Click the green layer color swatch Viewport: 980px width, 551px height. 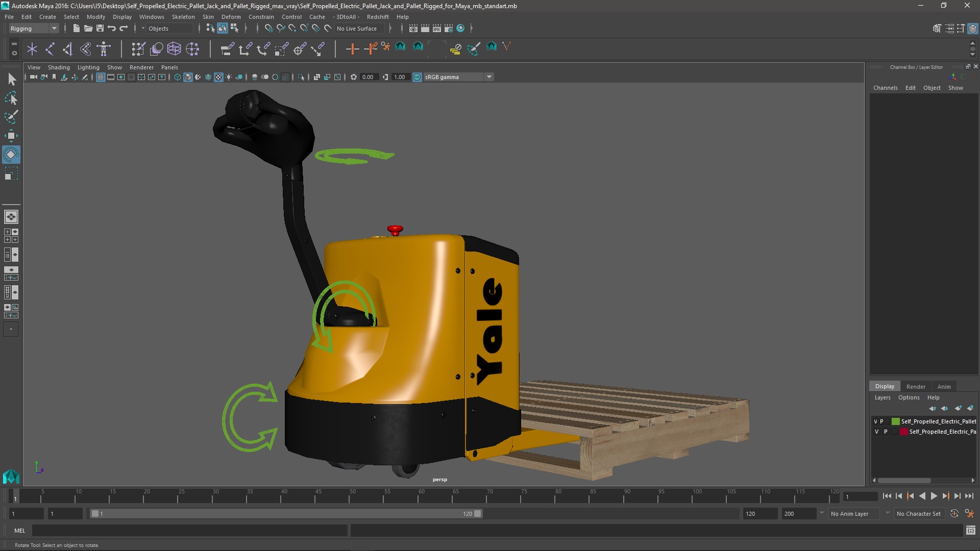(x=895, y=421)
